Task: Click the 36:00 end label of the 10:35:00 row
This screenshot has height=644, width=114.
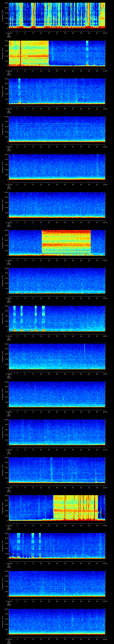Action: (x=105, y=260)
